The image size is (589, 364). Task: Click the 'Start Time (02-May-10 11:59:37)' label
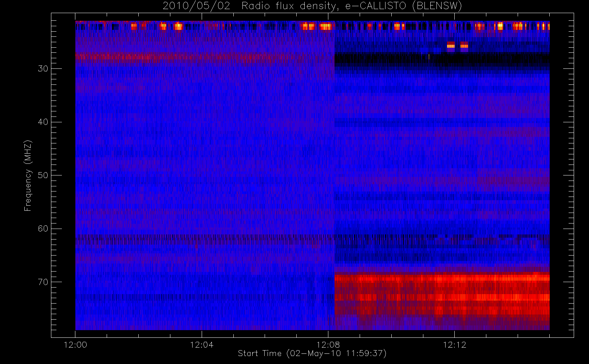(x=312, y=353)
